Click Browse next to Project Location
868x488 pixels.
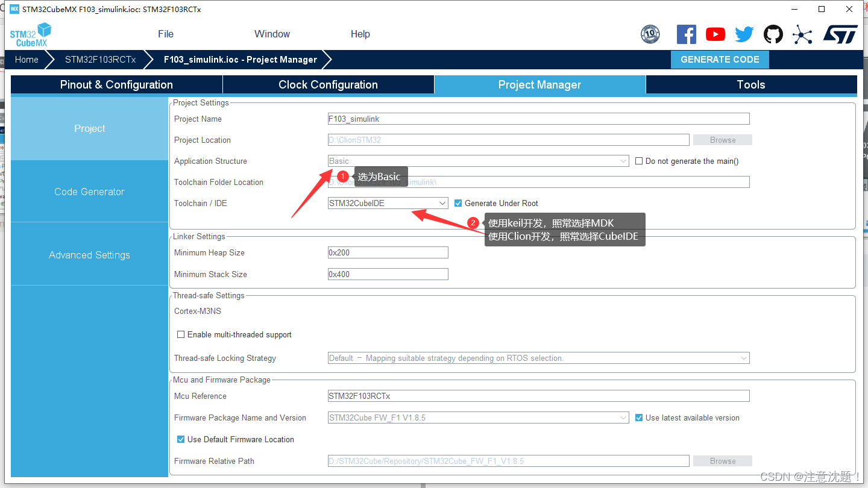click(723, 140)
